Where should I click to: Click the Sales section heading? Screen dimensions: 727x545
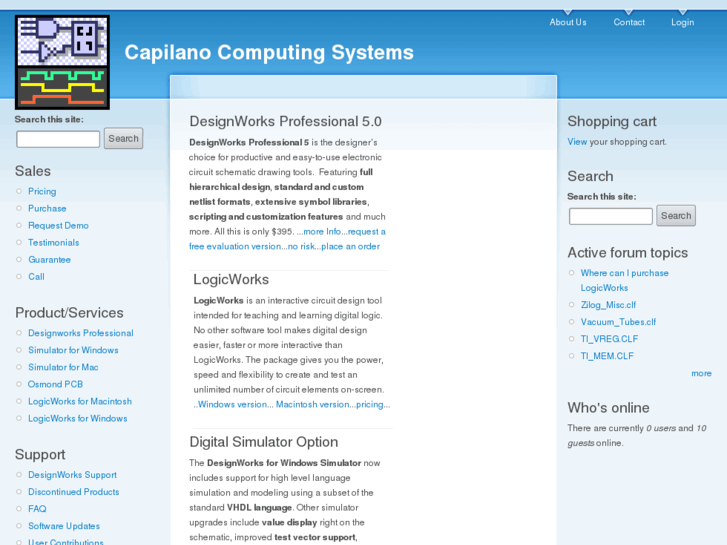point(33,171)
